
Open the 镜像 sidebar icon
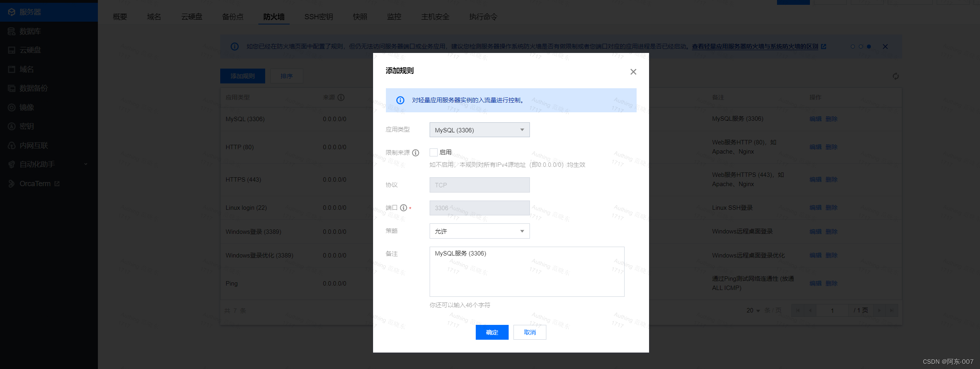pyautogui.click(x=12, y=107)
